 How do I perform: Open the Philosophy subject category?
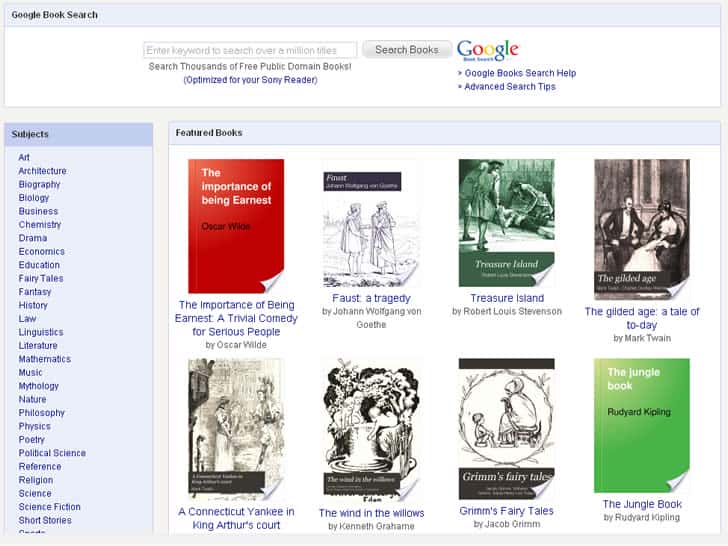point(41,412)
